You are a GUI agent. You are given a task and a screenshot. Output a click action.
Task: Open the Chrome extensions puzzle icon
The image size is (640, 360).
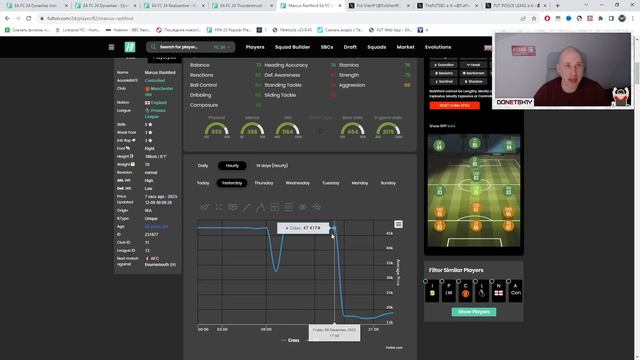600,18
